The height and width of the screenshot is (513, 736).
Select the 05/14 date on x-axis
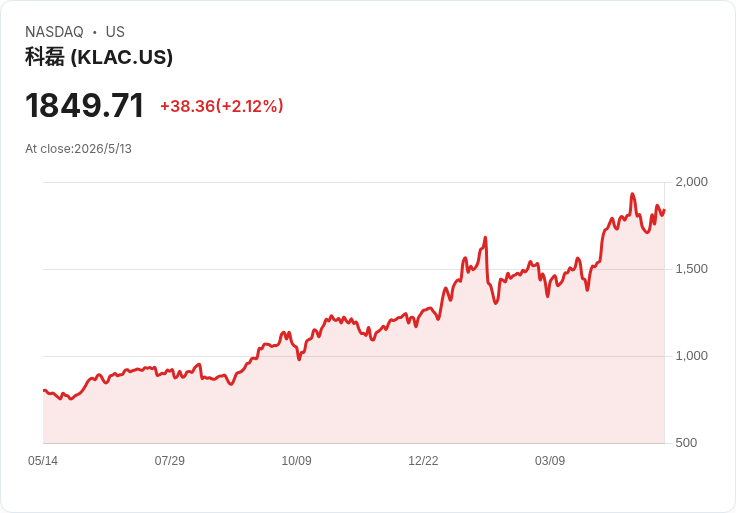[x=43, y=461]
